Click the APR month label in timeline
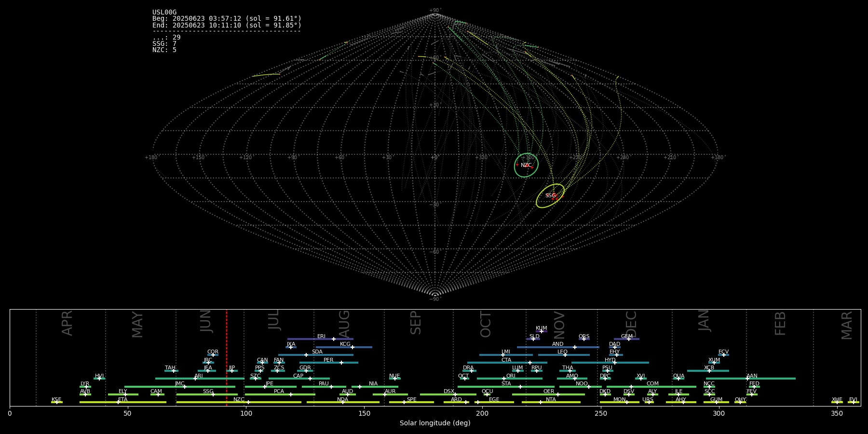The image size is (868, 434). point(67,323)
